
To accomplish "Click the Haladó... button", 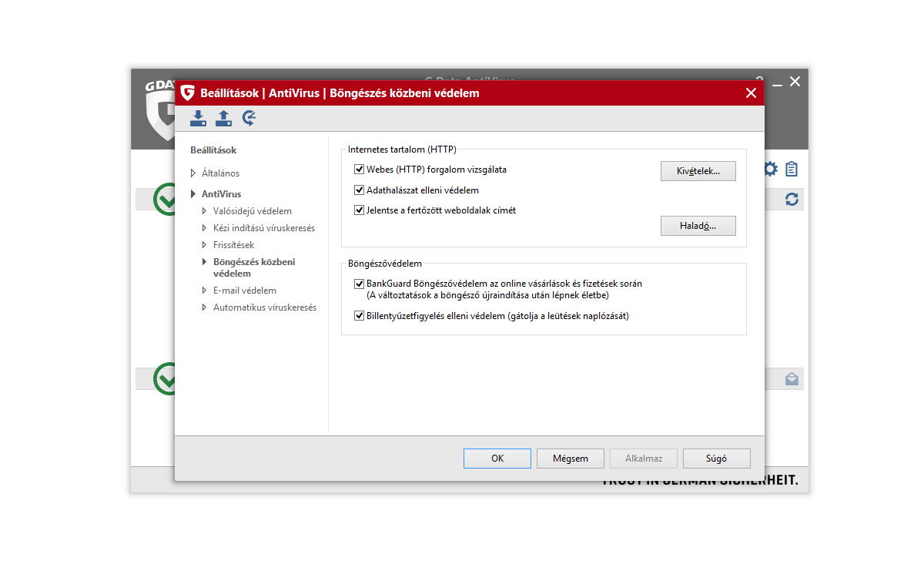I will click(x=698, y=226).
